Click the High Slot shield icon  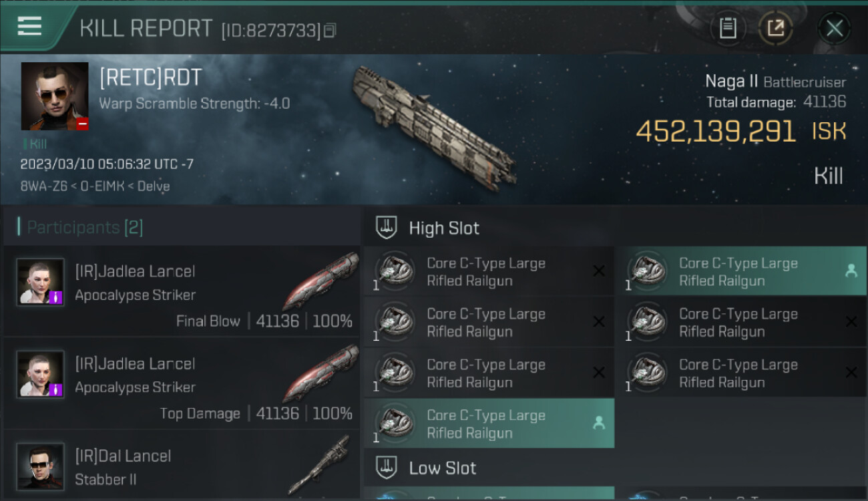tap(387, 228)
